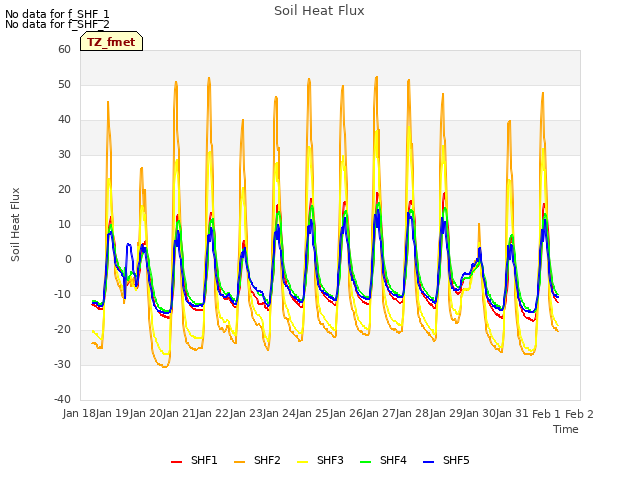This screenshot has width=640, height=480.
Task: Click the blue SHF5 legend swatch
Action: (429, 462)
